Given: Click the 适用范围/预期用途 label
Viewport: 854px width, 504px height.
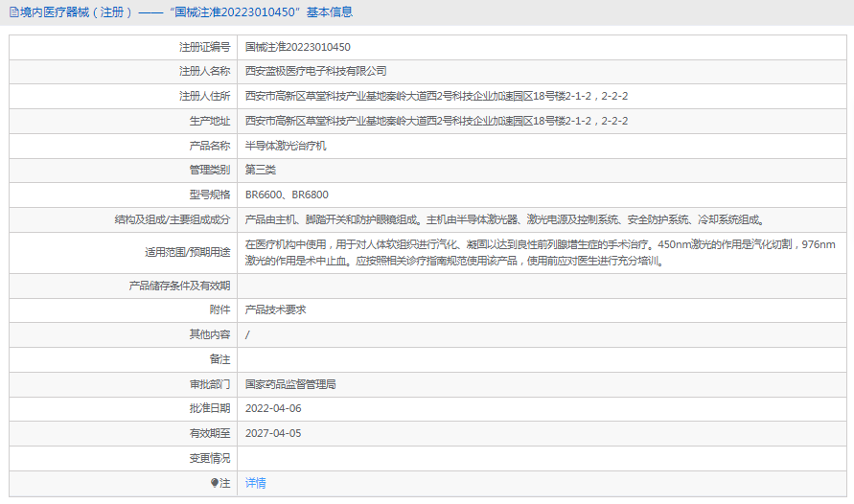Looking at the screenshot, I should click(x=187, y=253).
